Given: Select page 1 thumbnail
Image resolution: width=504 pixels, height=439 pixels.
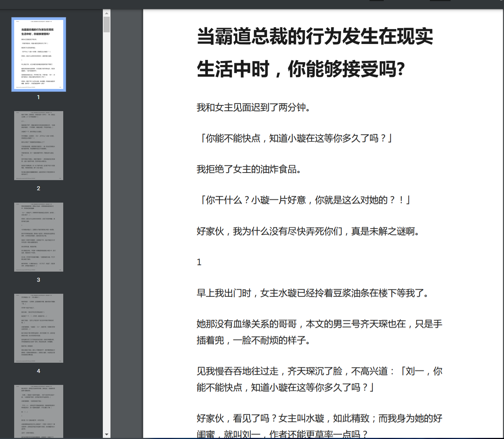Looking at the screenshot, I should coord(39,54).
